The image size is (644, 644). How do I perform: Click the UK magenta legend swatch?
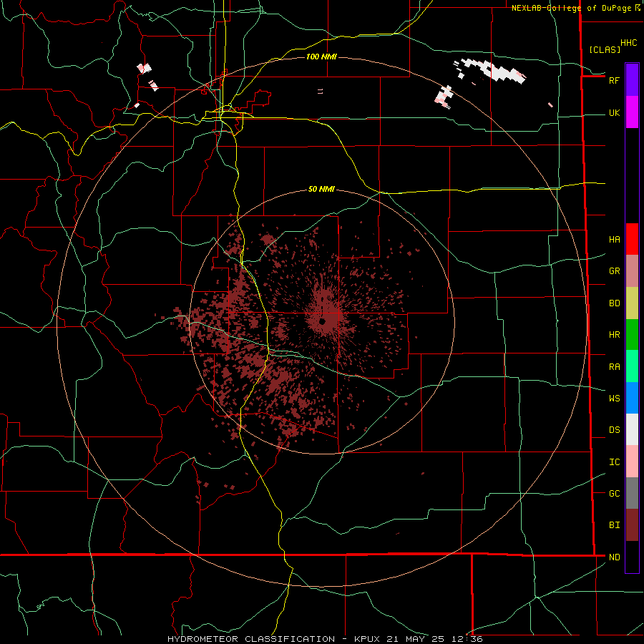632,112
